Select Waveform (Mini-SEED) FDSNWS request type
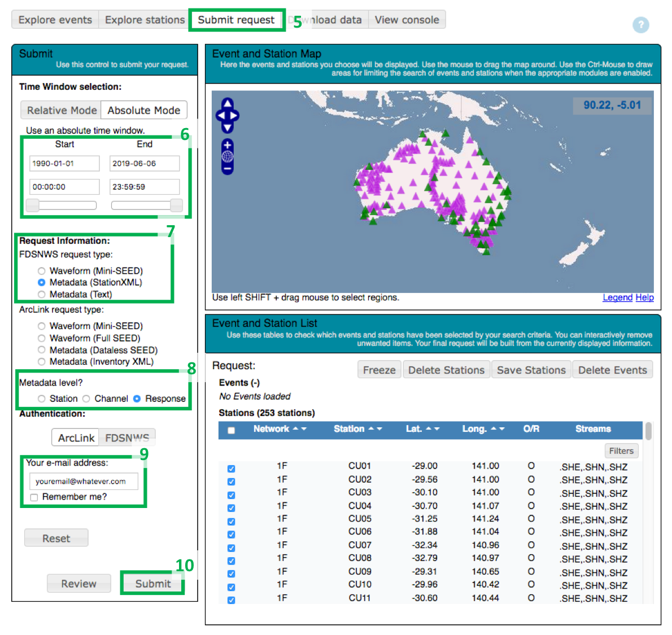 [x=41, y=270]
